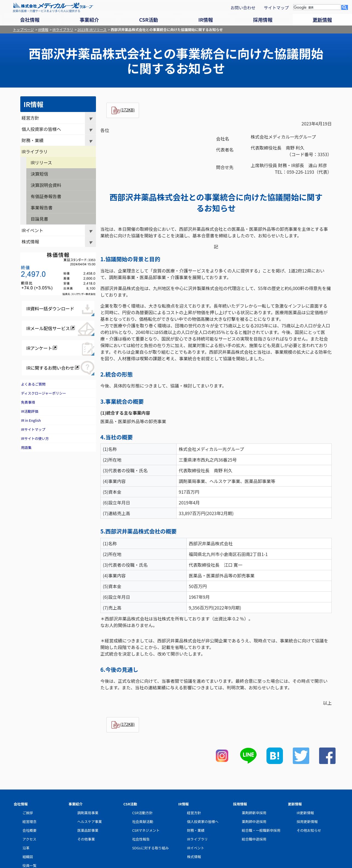Select IRライブラリ in the sidebar
This screenshot has width=352, height=868.
coord(58,152)
